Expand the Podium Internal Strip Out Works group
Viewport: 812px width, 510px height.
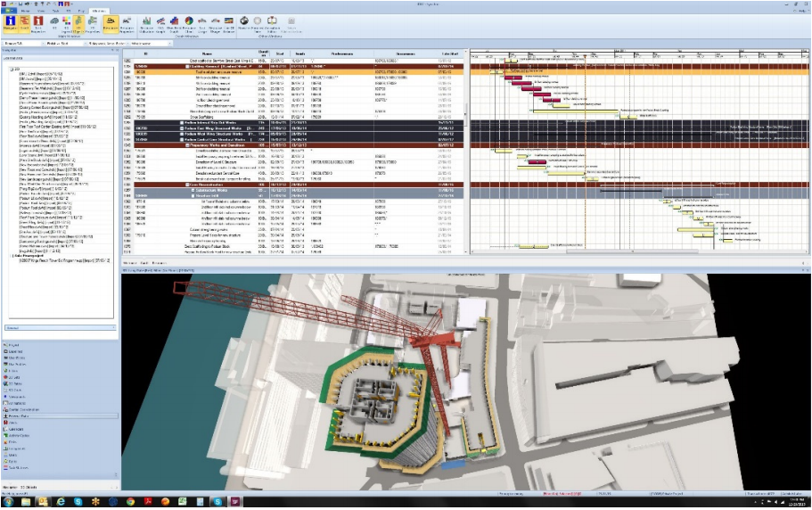pos(182,121)
